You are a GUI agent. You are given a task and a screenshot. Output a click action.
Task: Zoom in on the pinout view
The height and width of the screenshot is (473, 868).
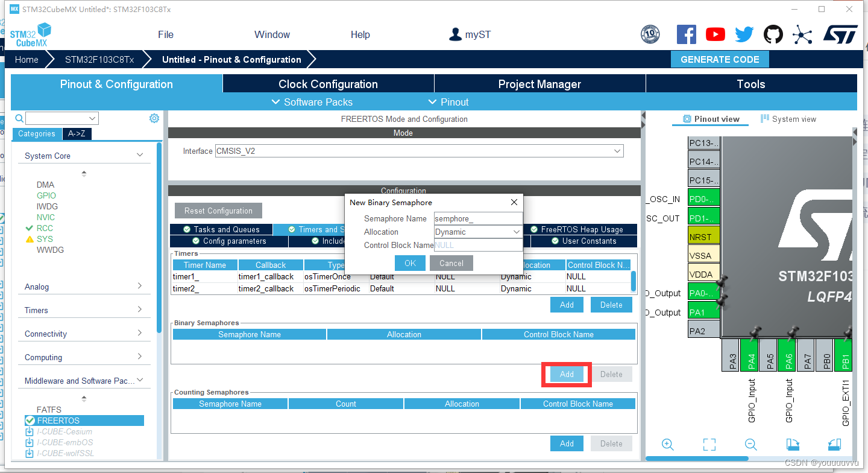tap(667, 445)
